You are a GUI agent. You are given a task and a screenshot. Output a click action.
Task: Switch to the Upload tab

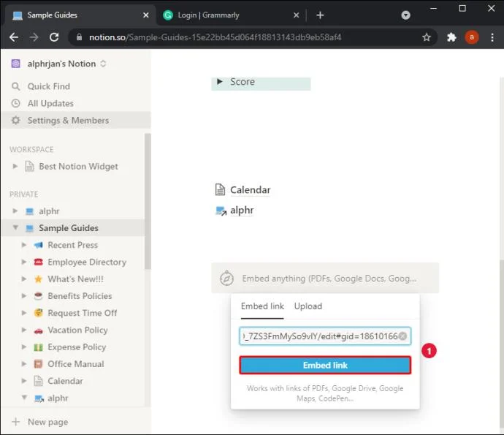pos(308,306)
